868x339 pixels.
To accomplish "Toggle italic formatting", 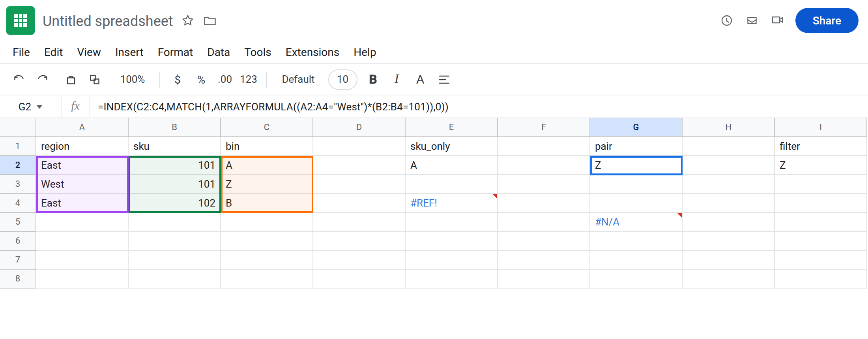I will [x=397, y=79].
